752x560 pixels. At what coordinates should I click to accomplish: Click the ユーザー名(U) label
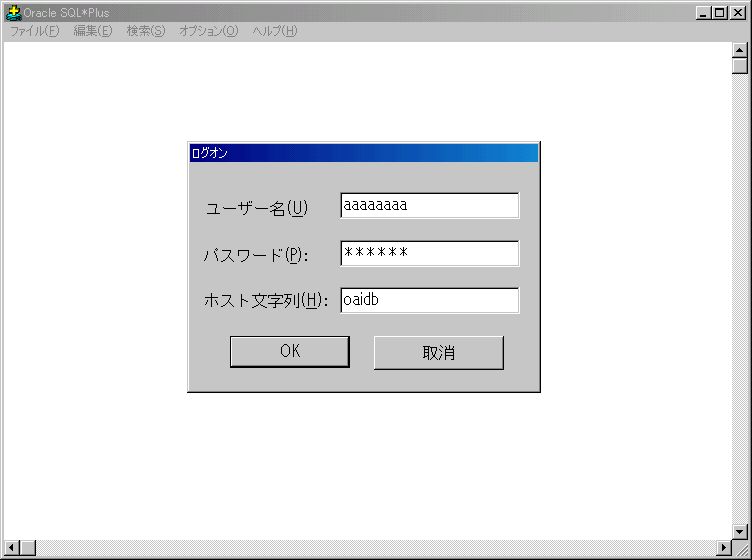[257, 208]
